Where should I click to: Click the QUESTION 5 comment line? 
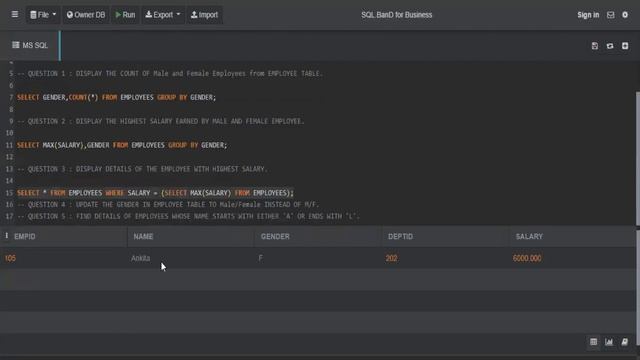188,216
